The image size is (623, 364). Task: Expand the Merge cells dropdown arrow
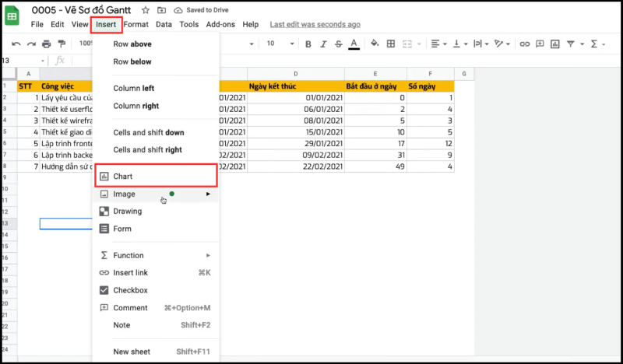point(419,44)
